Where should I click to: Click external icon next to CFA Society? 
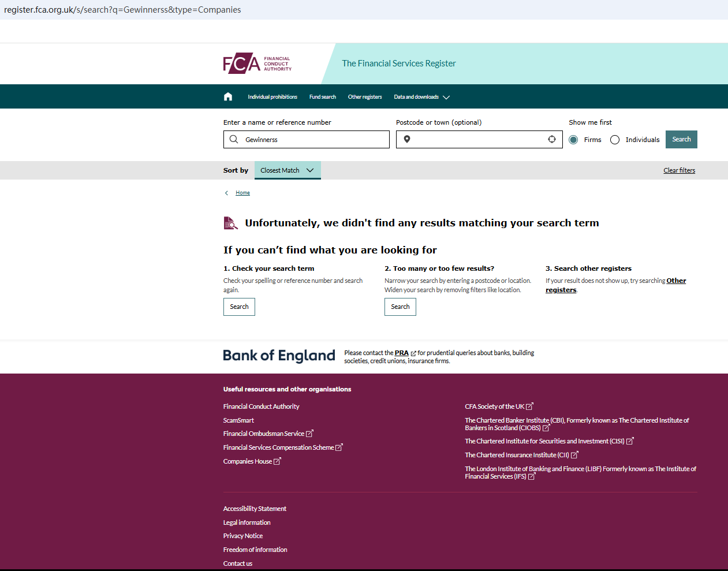click(529, 406)
